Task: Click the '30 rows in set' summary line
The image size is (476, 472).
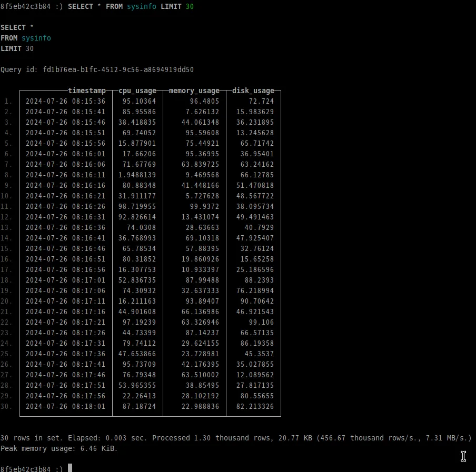Action: (x=236, y=438)
